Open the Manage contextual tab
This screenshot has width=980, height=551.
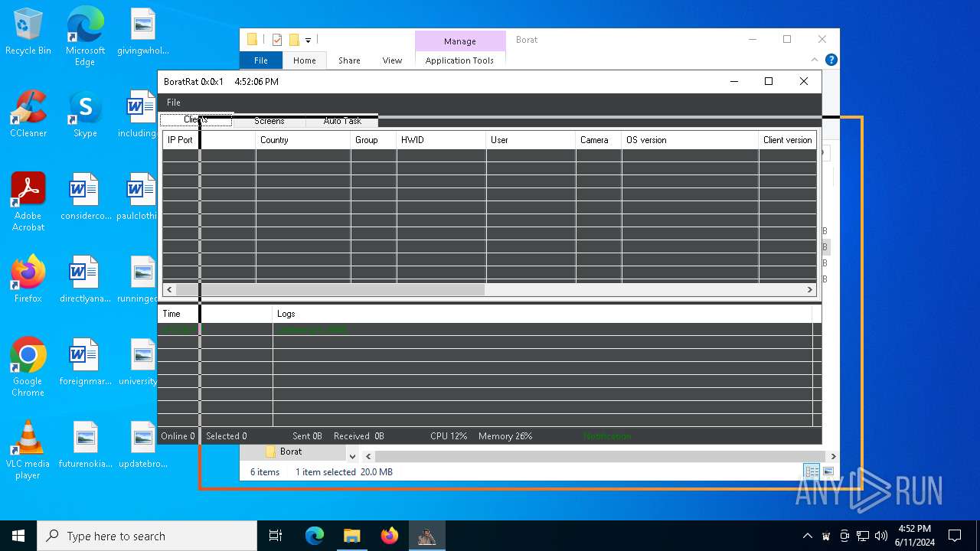(x=460, y=41)
